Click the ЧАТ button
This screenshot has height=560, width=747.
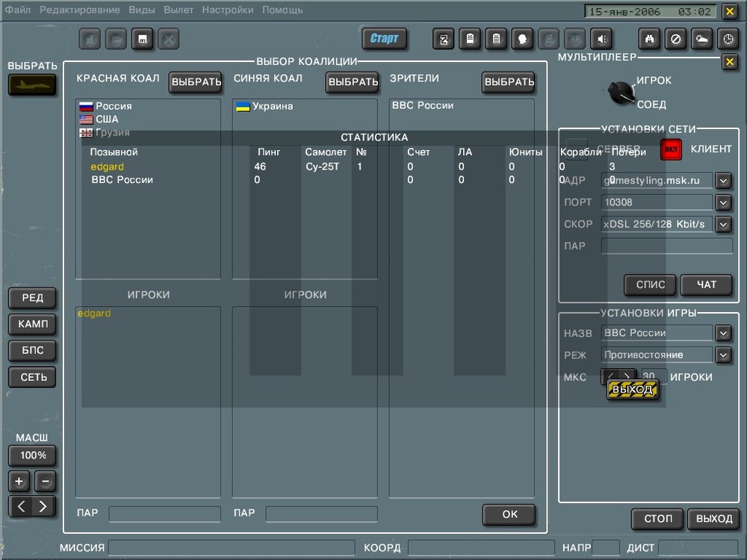[x=706, y=284]
